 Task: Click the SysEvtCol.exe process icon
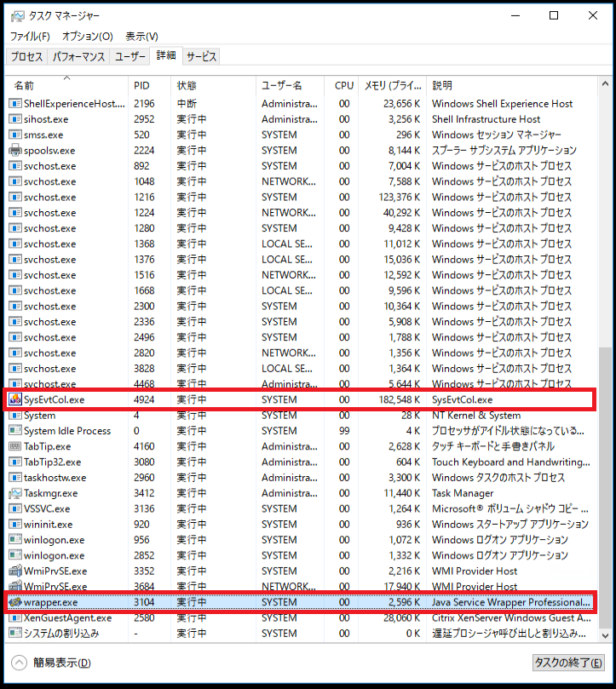[15, 399]
